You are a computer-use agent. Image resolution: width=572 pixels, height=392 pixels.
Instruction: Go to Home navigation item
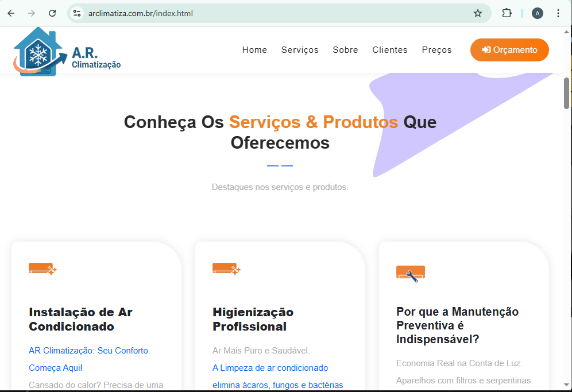tap(254, 50)
